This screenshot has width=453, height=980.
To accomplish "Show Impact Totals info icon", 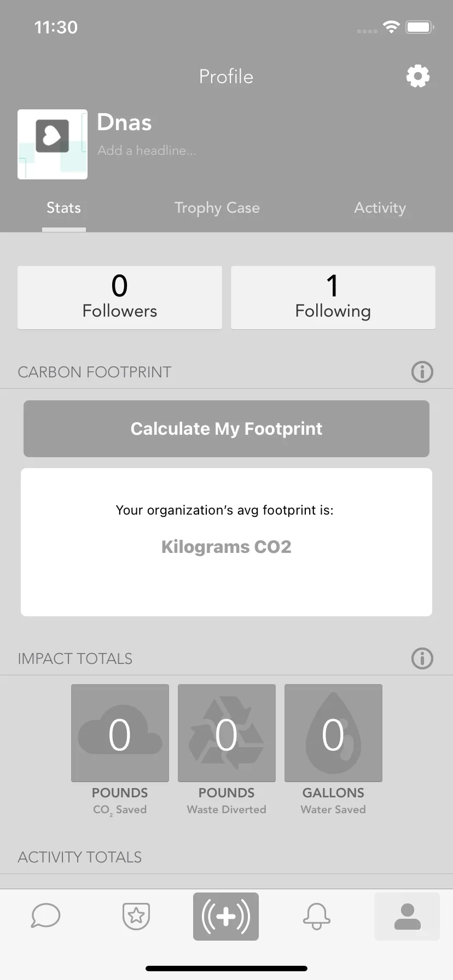I will tap(422, 658).
